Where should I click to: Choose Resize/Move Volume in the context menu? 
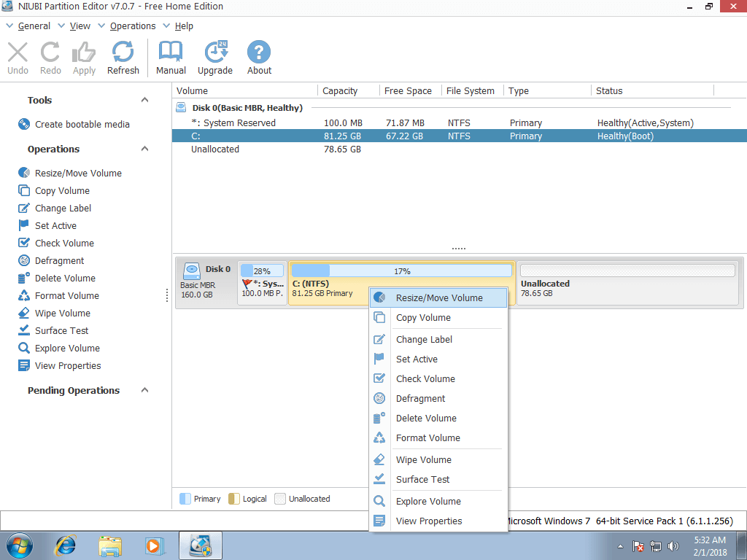point(438,297)
